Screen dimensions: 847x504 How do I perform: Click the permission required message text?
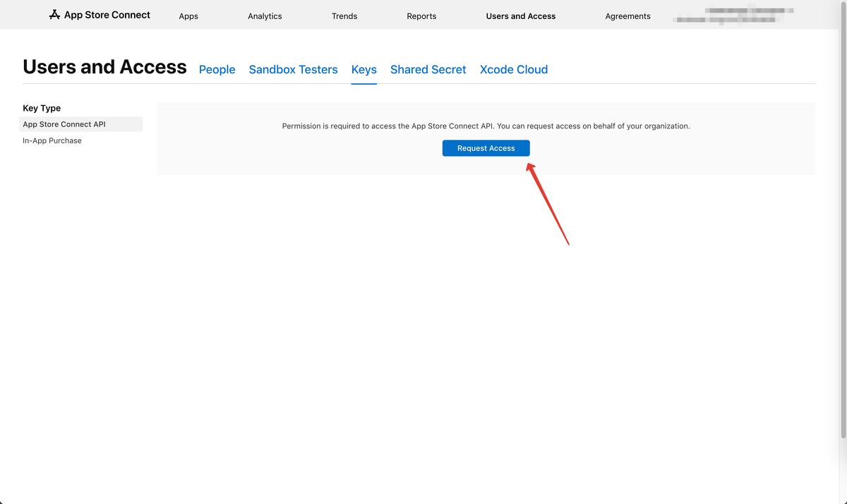pyautogui.click(x=486, y=126)
